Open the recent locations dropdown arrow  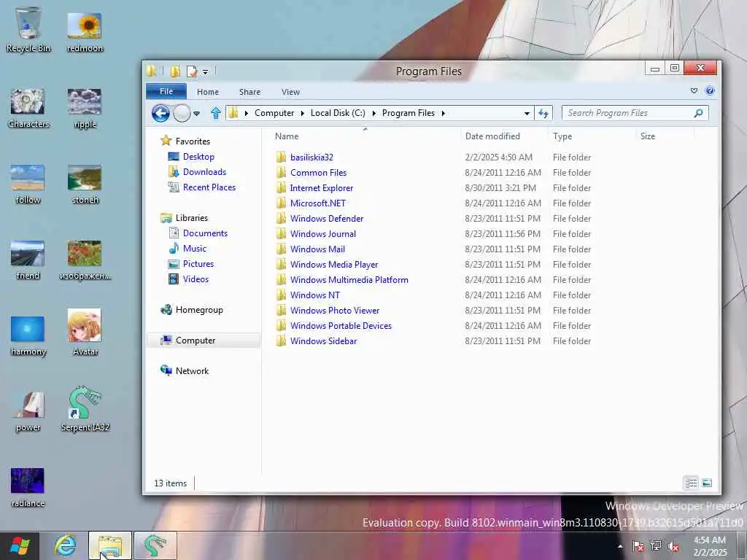[196, 113]
